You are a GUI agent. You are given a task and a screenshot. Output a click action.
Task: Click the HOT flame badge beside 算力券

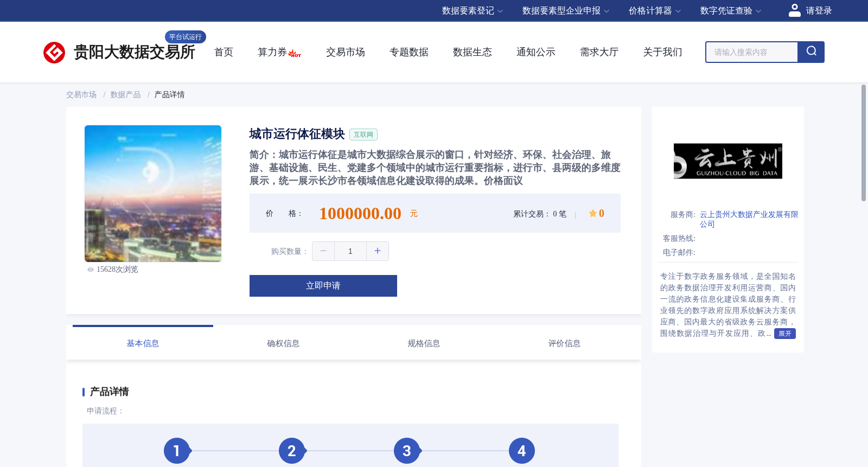click(295, 53)
